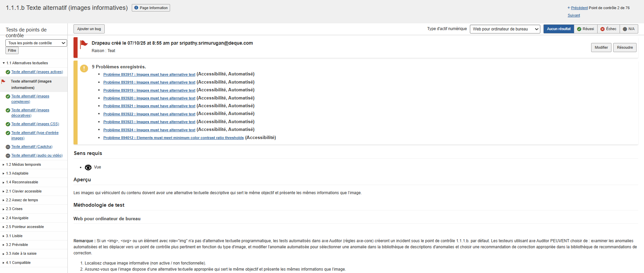Click green check icon beside images actives
644x273 pixels.
coord(8,72)
